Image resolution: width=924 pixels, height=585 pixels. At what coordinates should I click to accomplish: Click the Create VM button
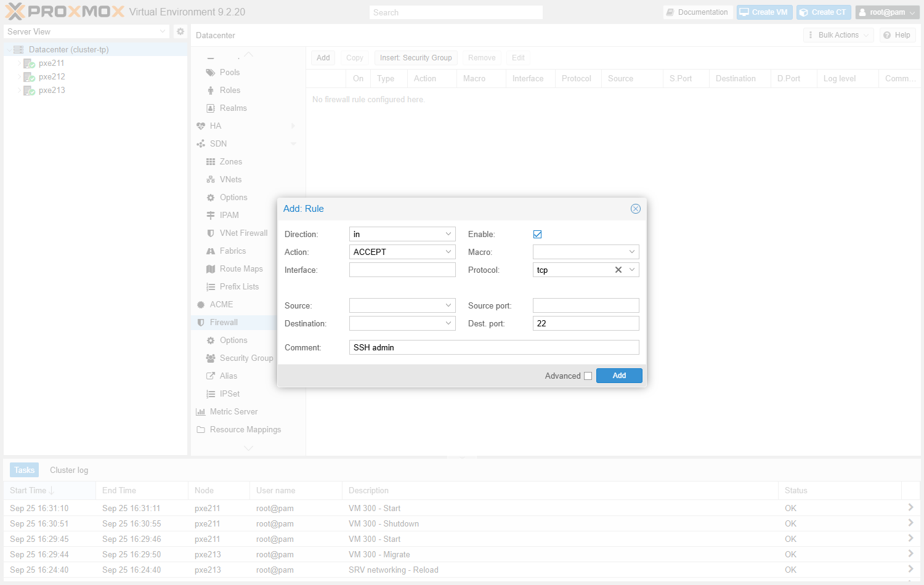764,12
